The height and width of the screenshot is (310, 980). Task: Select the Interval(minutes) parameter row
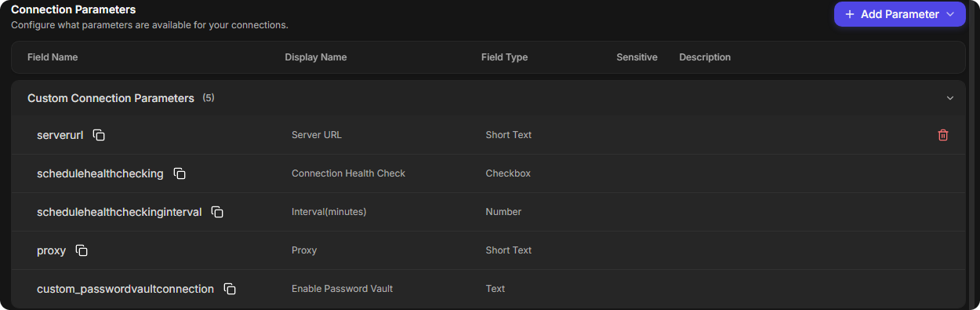point(488,212)
